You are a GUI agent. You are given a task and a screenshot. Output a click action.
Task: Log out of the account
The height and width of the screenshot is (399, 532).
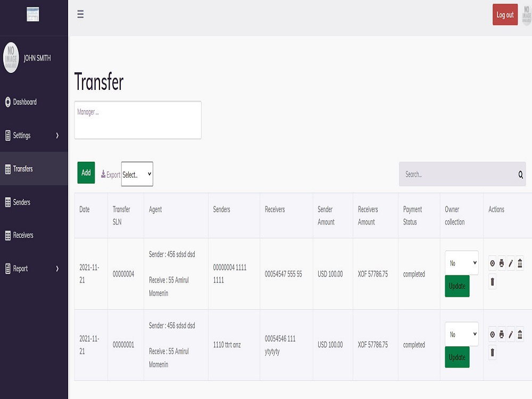coord(505,14)
